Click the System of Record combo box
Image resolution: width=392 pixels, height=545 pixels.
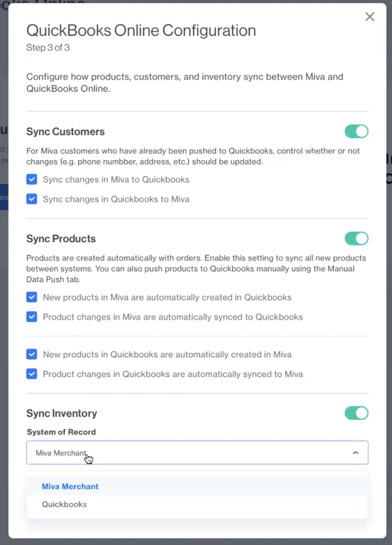pyautogui.click(x=197, y=452)
